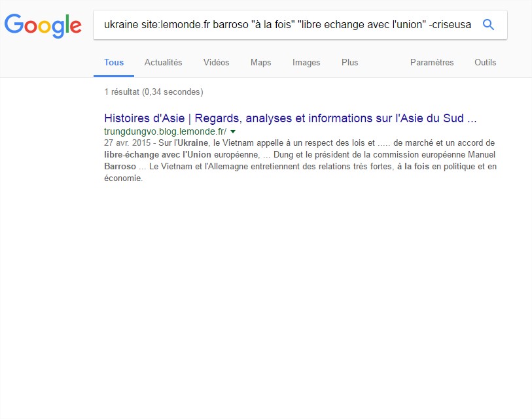The height and width of the screenshot is (419, 532).
Task: Click the '1 résultat (0,34 secondes)' text
Action: pos(154,92)
